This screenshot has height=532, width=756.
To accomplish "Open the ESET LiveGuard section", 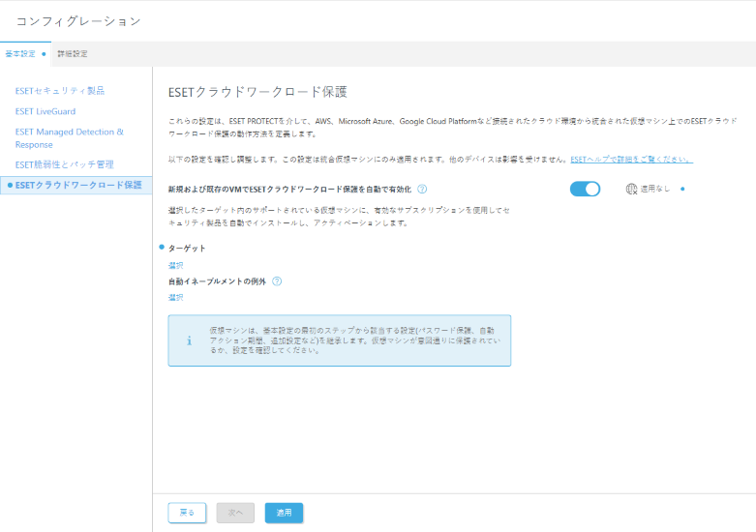I will [x=45, y=111].
